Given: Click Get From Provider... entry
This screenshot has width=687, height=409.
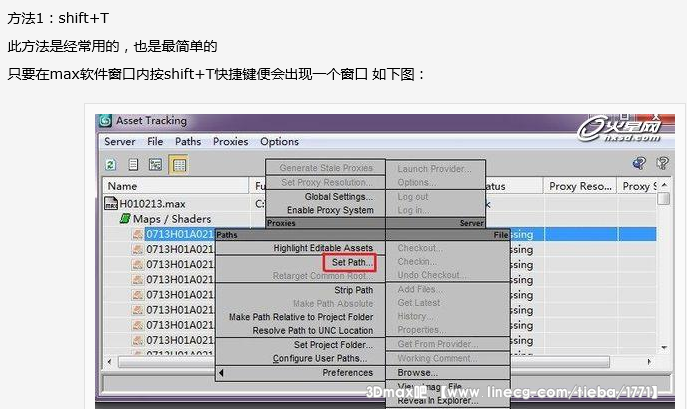Looking at the screenshot, I should [438, 344].
